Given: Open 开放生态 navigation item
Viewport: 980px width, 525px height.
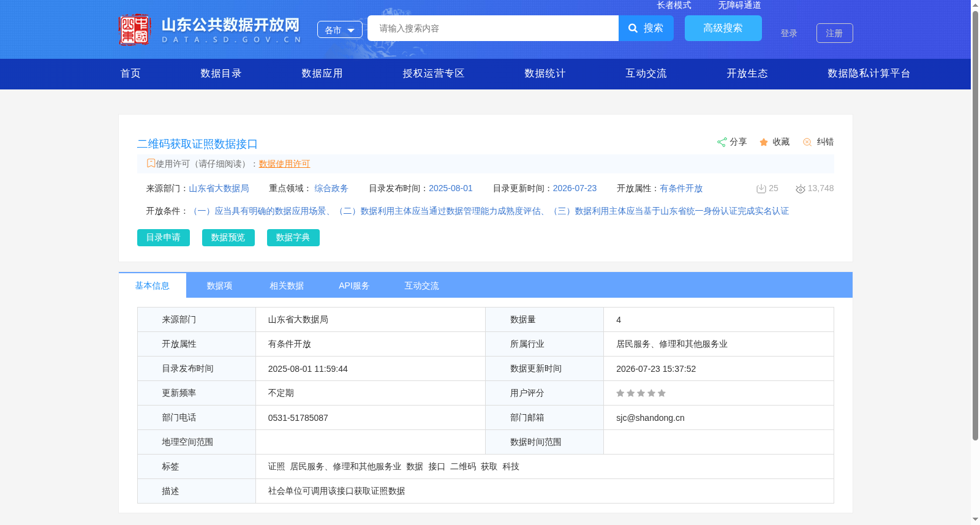Looking at the screenshot, I should [x=747, y=74].
